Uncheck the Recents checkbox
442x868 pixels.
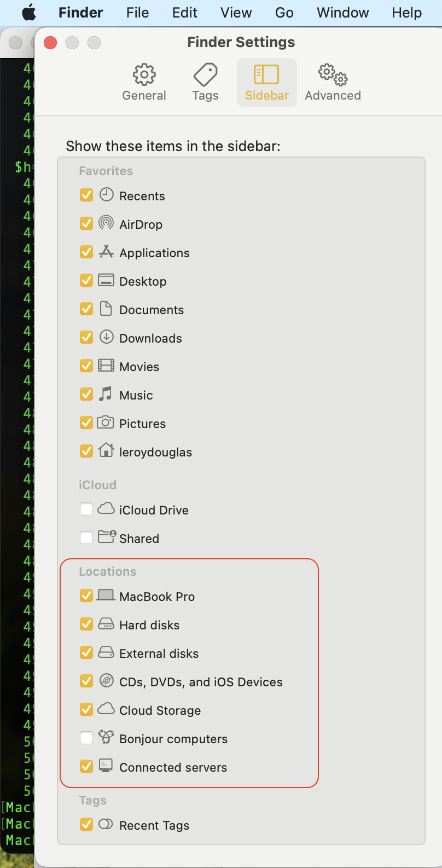click(x=86, y=195)
